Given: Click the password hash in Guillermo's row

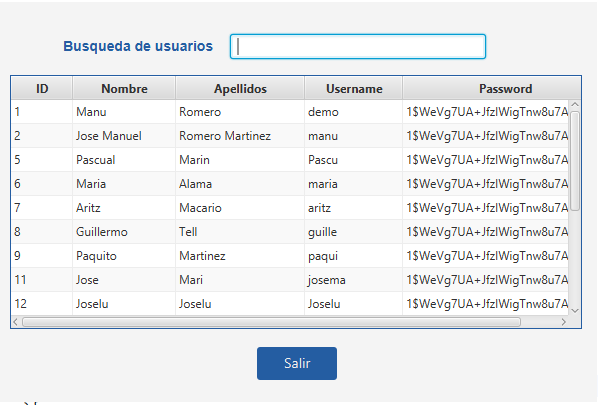Looking at the screenshot, I should coord(486,232).
